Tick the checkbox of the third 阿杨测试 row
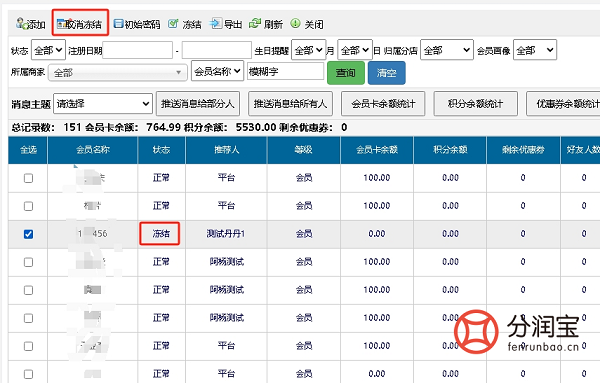Viewport: 600px width, 383px height. click(28, 318)
